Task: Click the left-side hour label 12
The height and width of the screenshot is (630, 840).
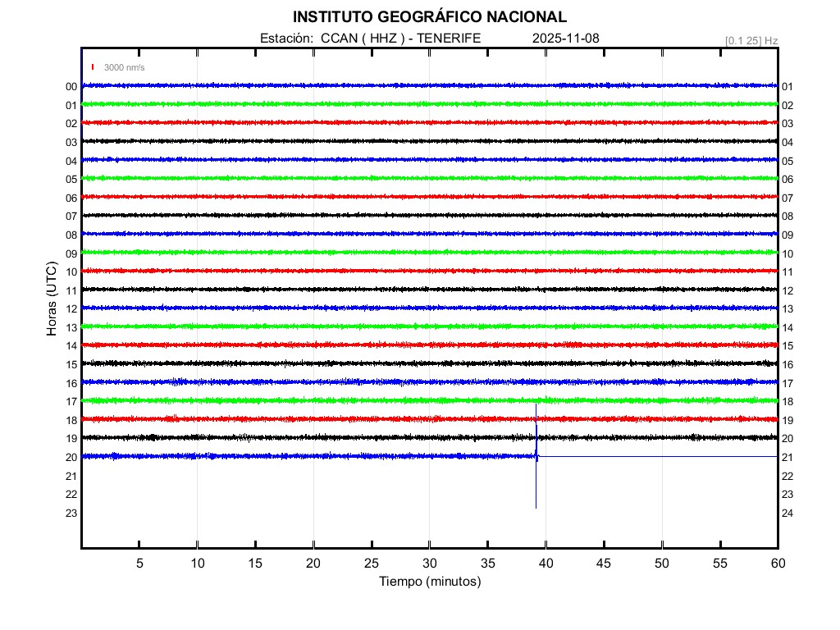Action: pyautogui.click(x=71, y=309)
